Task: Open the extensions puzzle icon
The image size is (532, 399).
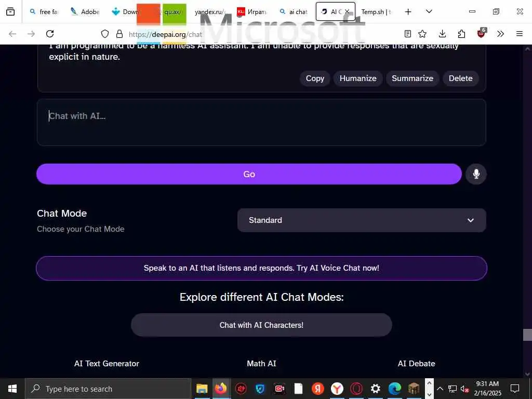Action: [x=461, y=34]
